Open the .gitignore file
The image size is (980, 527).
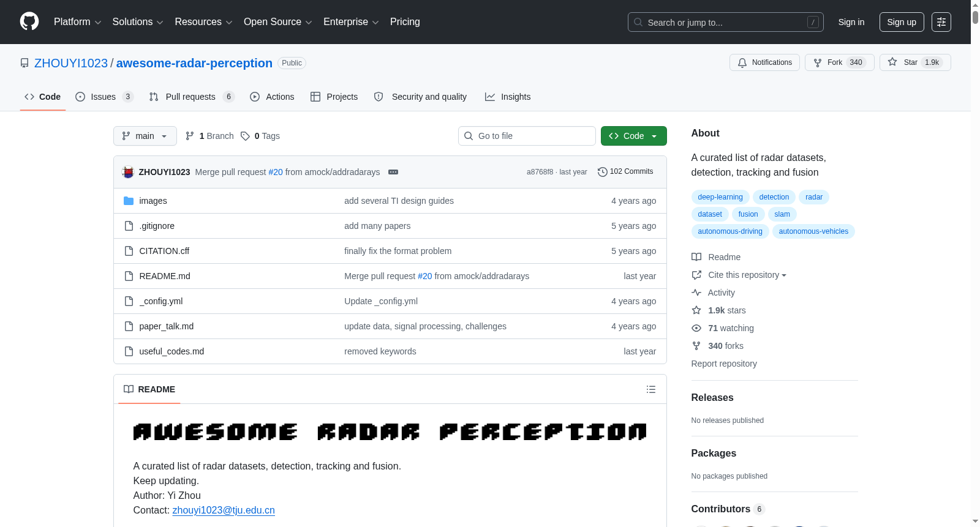(157, 226)
